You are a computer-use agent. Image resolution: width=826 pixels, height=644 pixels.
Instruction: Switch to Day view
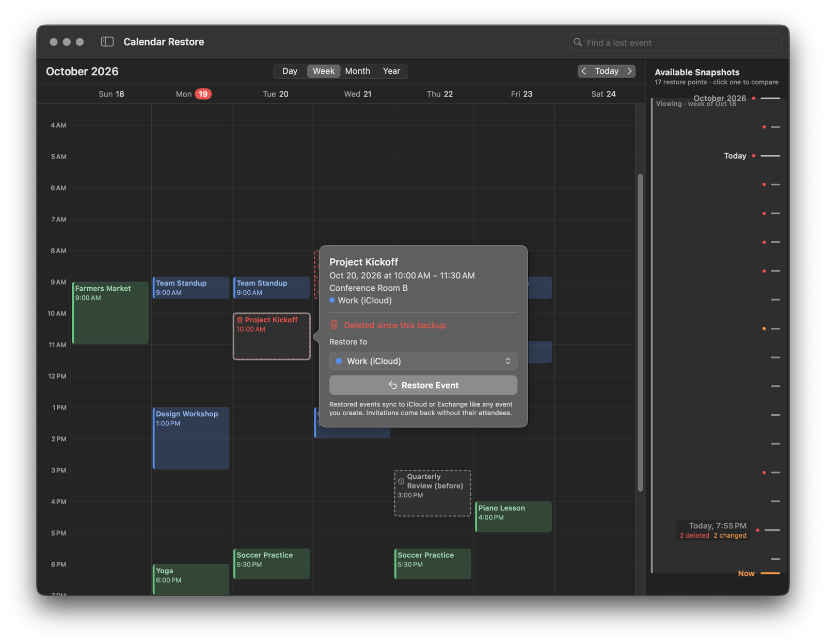290,71
